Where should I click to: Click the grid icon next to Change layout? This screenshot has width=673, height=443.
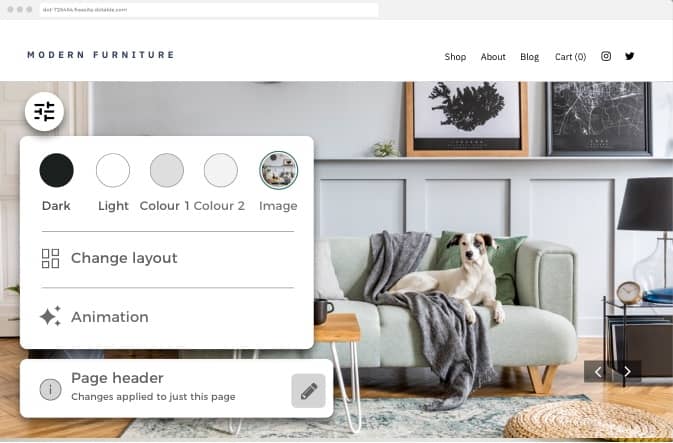pyautogui.click(x=51, y=258)
